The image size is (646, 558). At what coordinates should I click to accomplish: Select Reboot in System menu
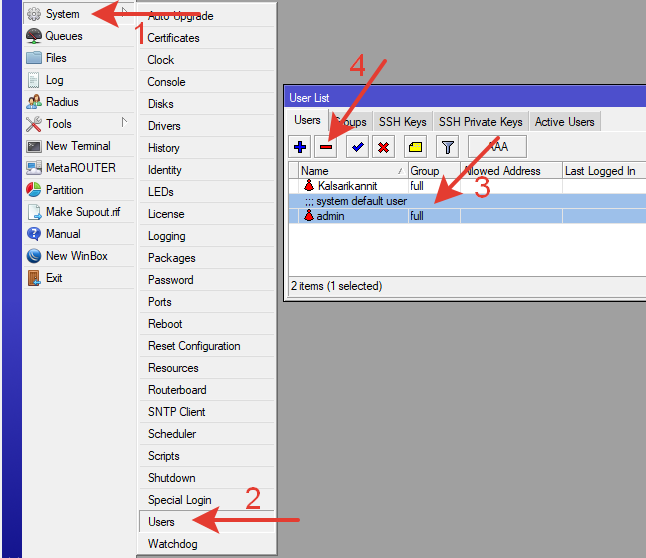click(x=207, y=324)
